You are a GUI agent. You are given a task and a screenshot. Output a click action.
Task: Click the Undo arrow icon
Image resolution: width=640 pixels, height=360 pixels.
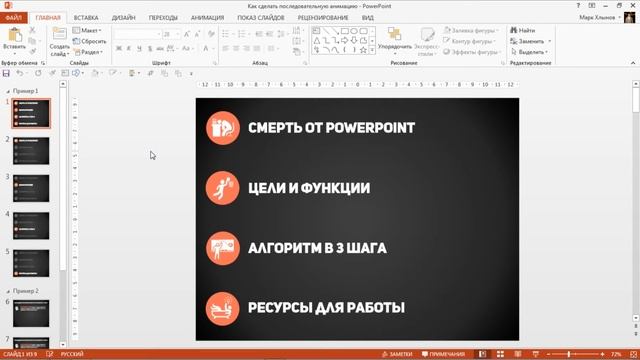[x=19, y=73]
